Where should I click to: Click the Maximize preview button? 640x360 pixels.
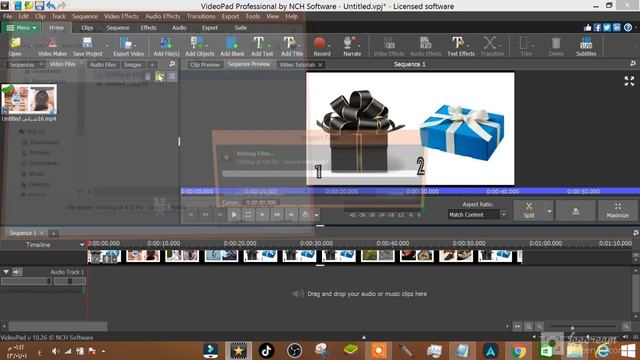(617, 211)
